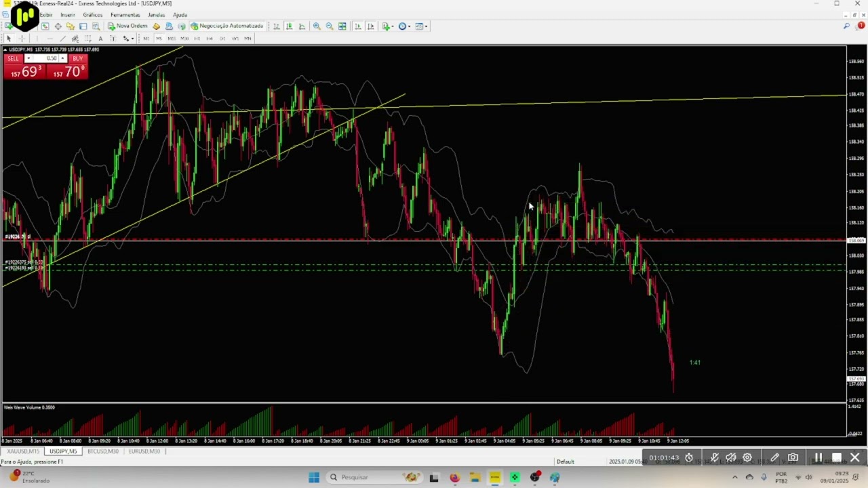
Task: Tile chart windows icon
Action: point(342,26)
